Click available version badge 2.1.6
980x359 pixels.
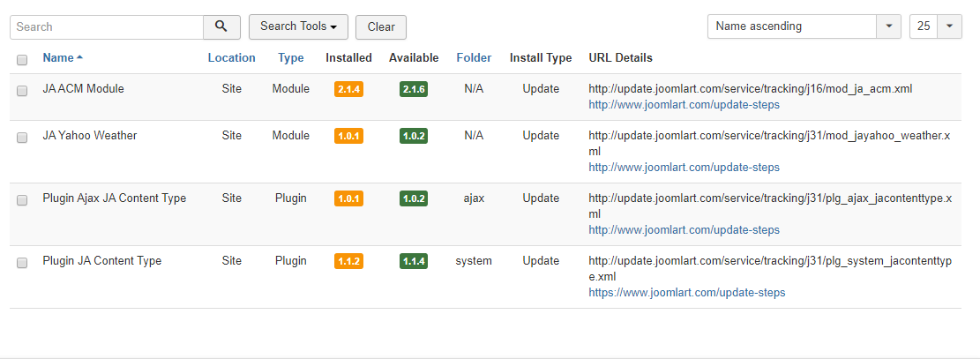pyautogui.click(x=413, y=89)
